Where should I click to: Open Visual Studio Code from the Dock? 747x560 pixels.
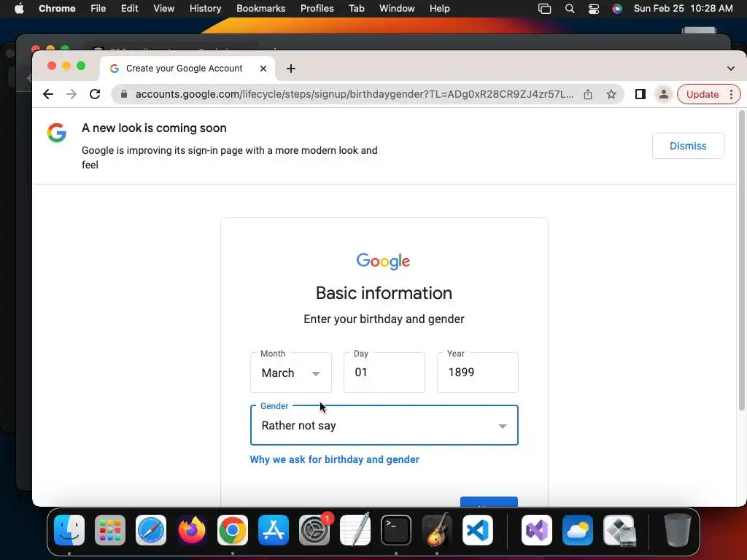click(478, 530)
